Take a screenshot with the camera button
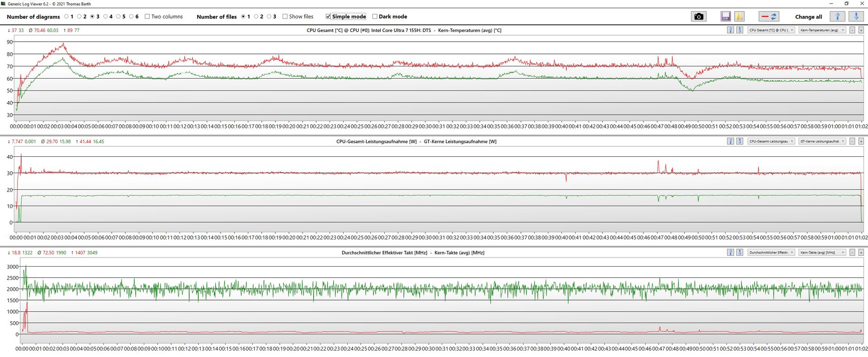Screen dimensions: 868x357 click(x=698, y=17)
